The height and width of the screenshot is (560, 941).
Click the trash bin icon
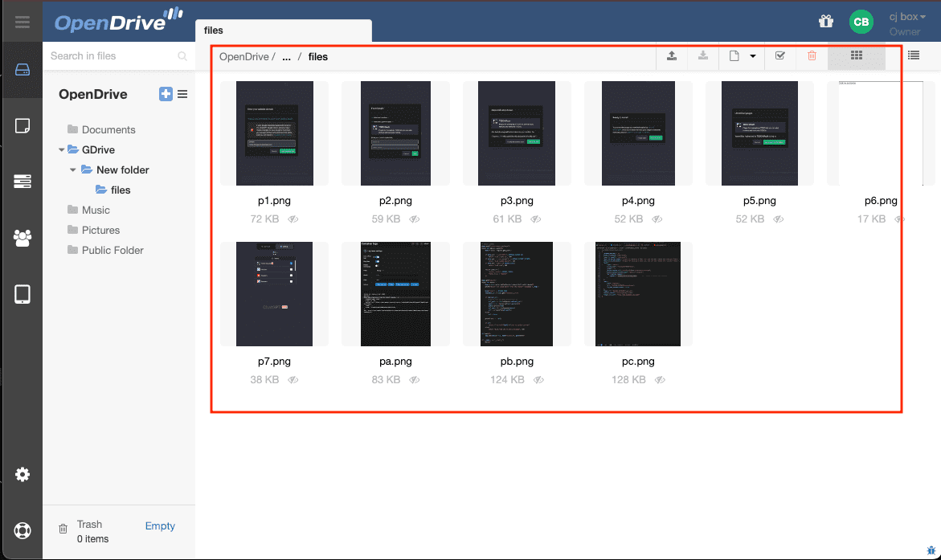point(63,529)
